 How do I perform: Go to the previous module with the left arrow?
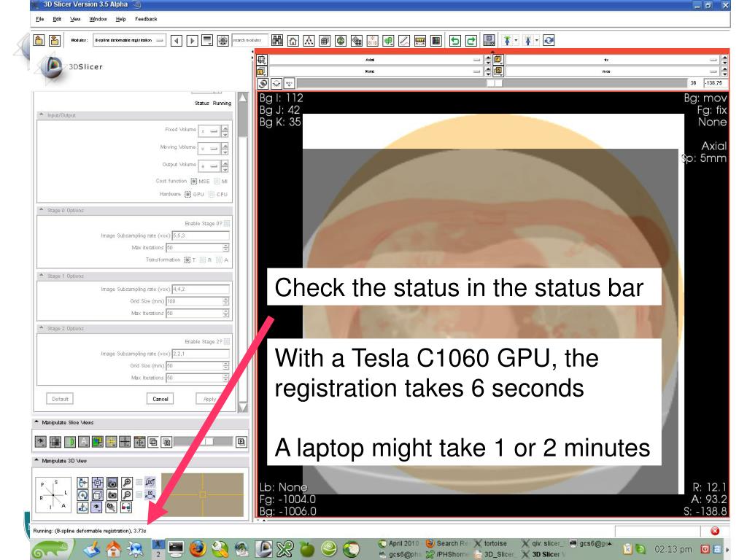click(x=177, y=41)
